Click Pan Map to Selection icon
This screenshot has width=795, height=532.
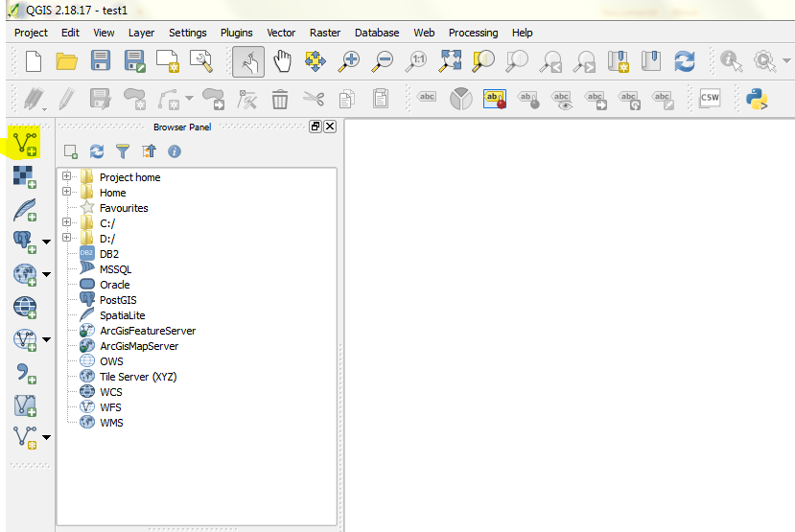click(x=316, y=61)
